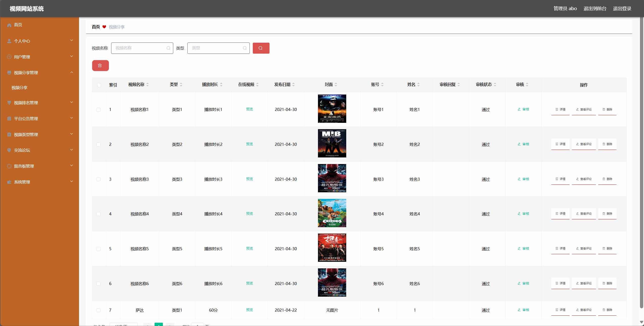The width and height of the screenshot is (644, 326).
Task: Click the 系统管理 sidebar icon
Action: point(9,182)
